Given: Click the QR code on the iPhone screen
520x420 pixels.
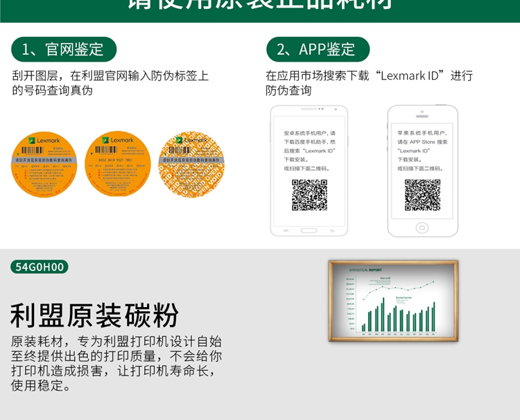Looking at the screenshot, I should pos(422,195).
